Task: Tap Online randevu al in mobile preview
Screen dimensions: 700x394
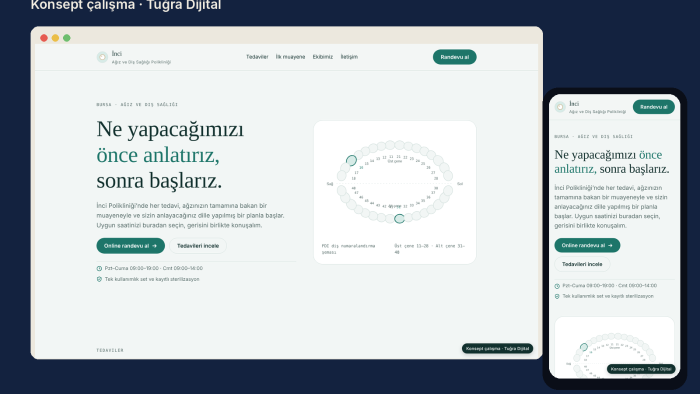Action: pos(587,245)
